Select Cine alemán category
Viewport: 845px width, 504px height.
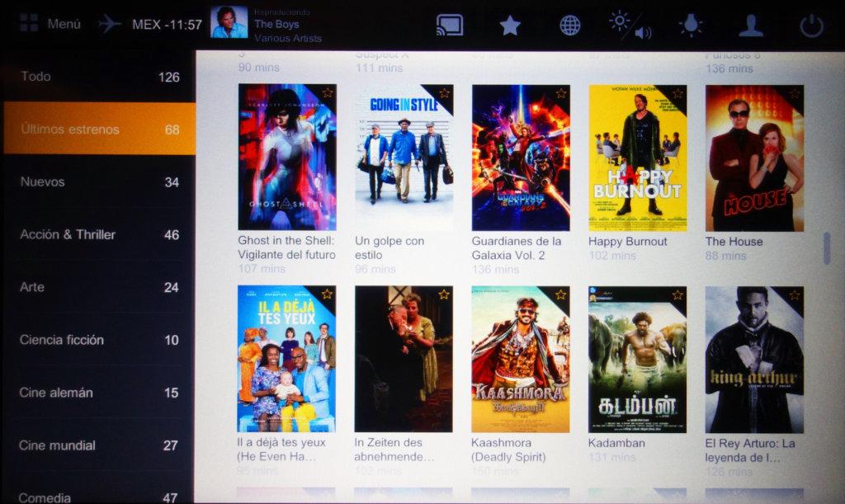tap(100, 393)
